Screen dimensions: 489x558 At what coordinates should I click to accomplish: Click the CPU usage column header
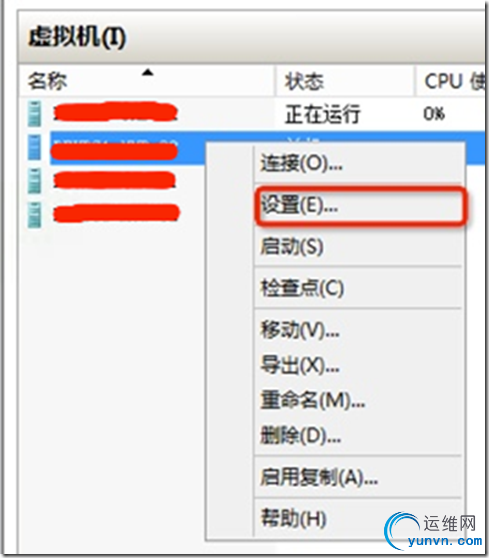click(450, 80)
